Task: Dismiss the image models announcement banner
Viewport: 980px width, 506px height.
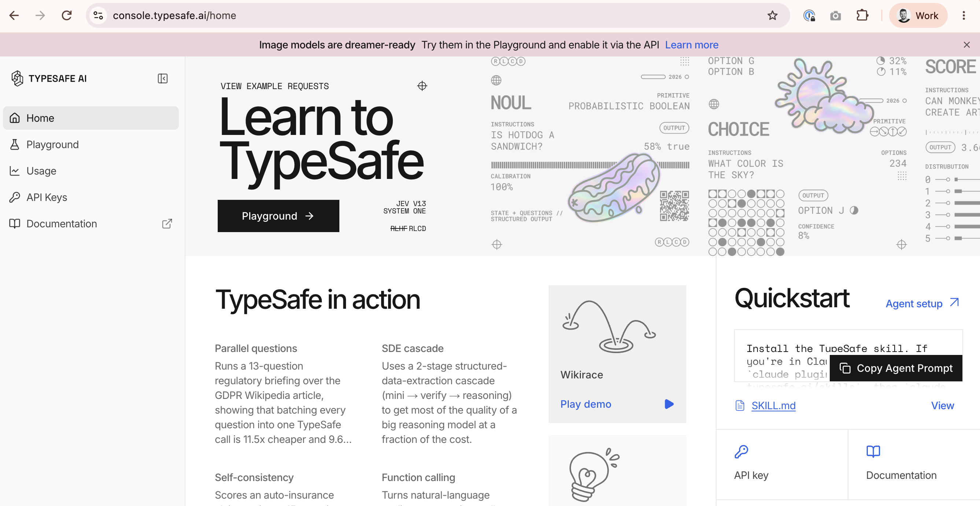Action: 966,45
